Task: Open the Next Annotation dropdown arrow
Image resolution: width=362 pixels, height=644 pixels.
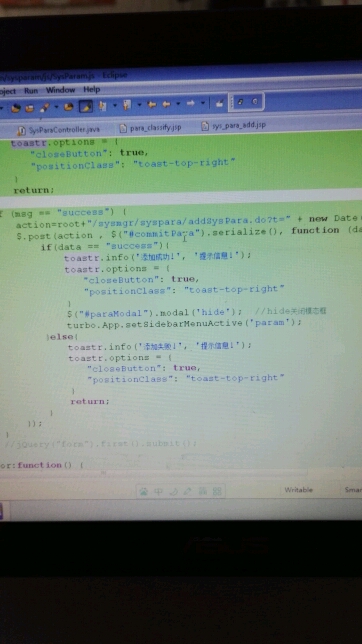Action: pos(115,106)
